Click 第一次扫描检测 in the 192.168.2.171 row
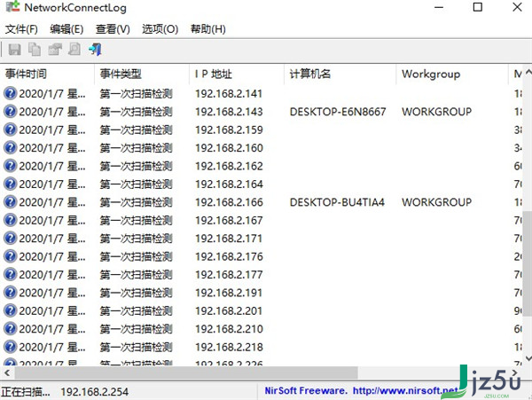532x400 pixels. pyautogui.click(x=136, y=239)
